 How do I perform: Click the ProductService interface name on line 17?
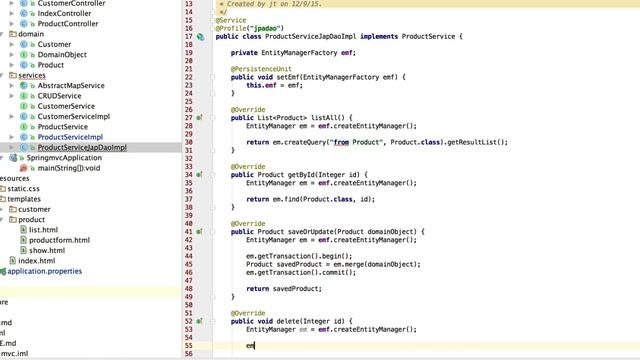point(428,36)
